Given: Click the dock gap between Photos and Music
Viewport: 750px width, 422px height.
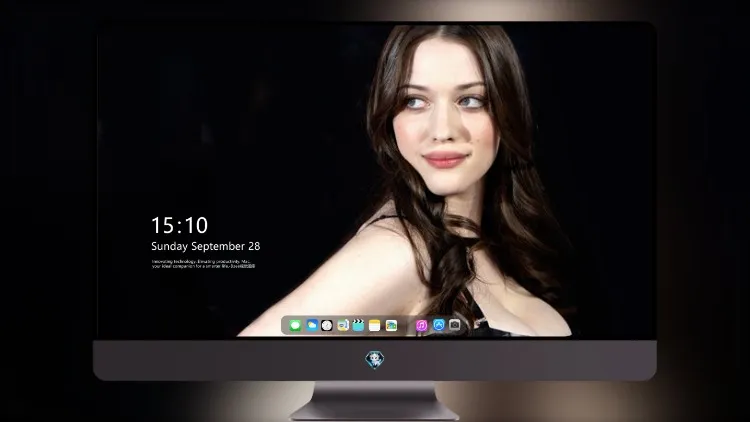Looking at the screenshot, I should click(x=407, y=325).
